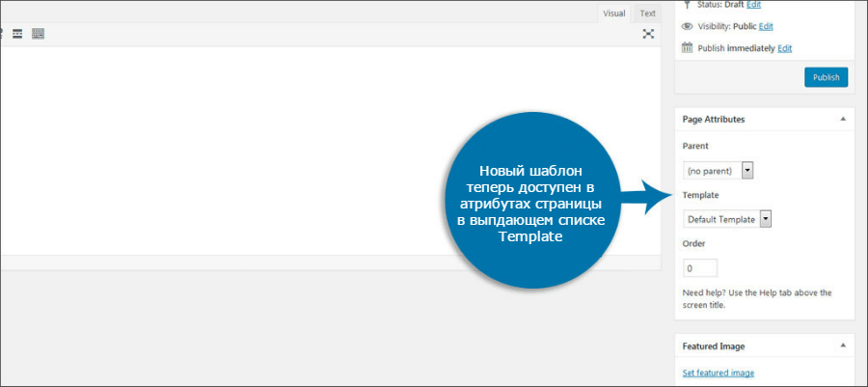Collapse the Page Attributes panel
The height and width of the screenshot is (387, 868).
pos(843,119)
